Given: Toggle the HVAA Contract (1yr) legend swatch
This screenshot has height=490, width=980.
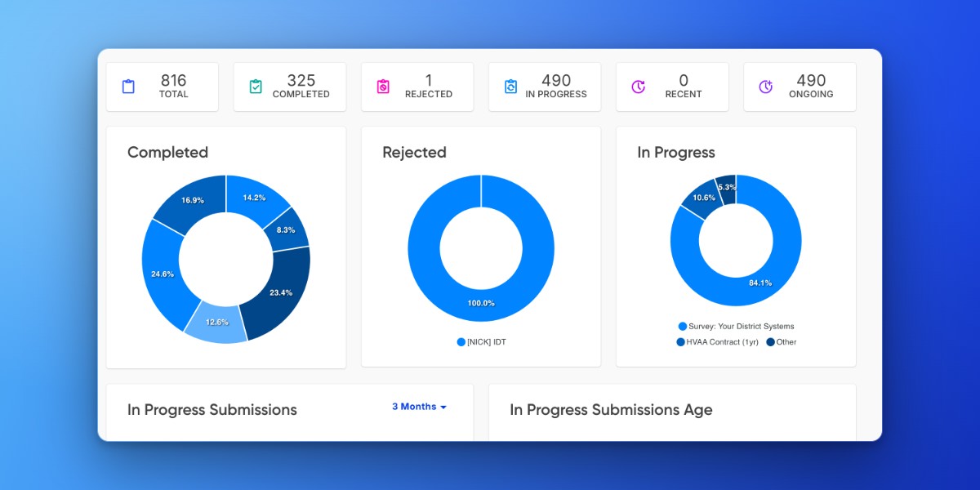Looking at the screenshot, I should click(x=681, y=342).
